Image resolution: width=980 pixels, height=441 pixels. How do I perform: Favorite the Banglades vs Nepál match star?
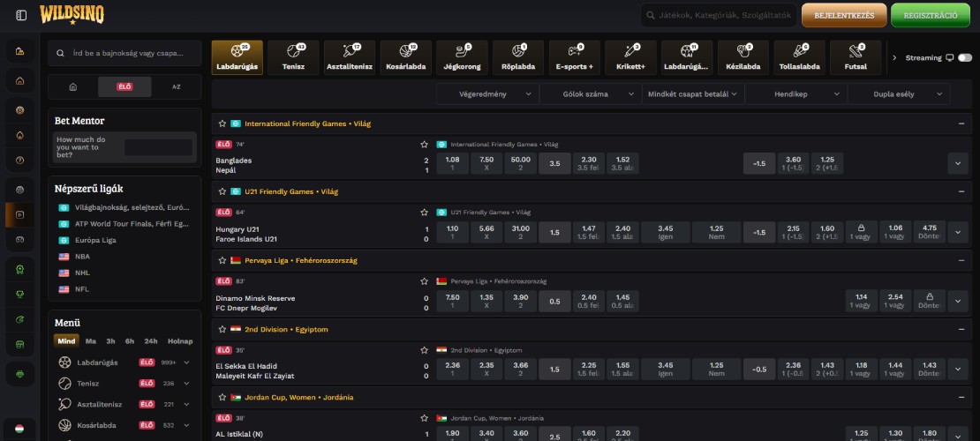pyautogui.click(x=425, y=145)
